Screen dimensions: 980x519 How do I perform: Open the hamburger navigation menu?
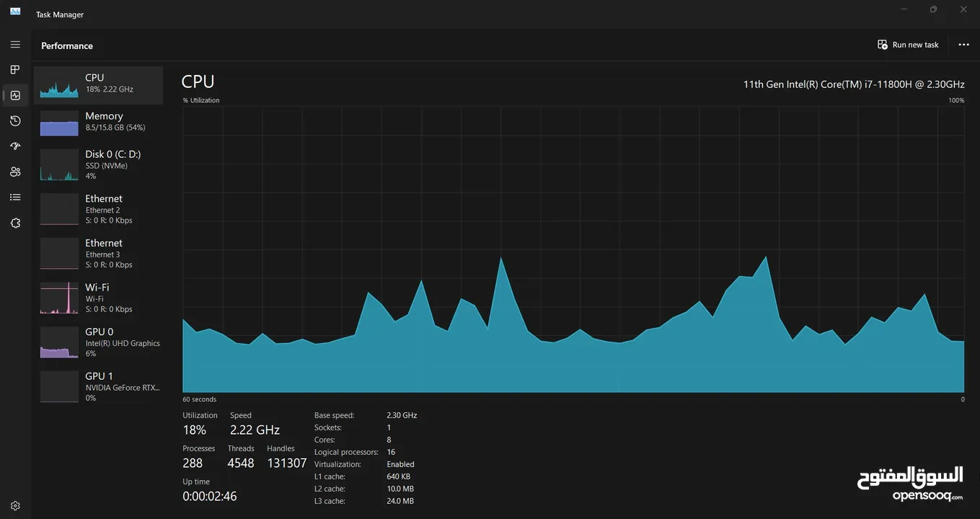tap(15, 45)
